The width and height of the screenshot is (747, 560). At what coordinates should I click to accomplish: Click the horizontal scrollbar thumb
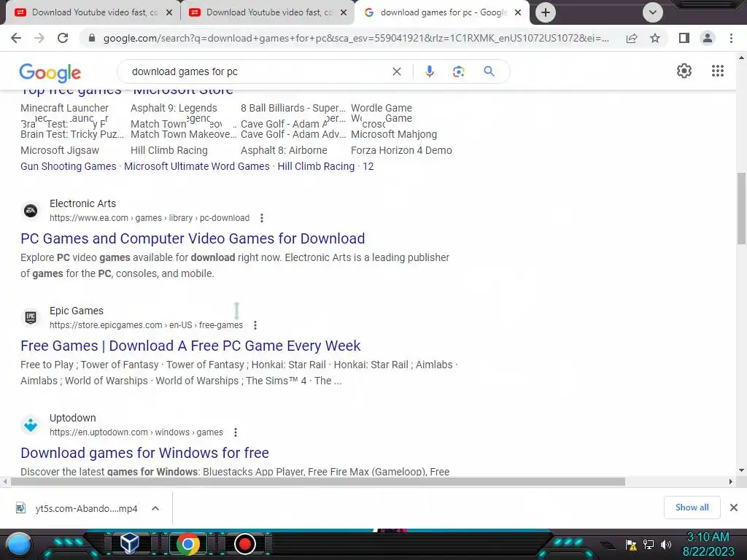pos(318,481)
